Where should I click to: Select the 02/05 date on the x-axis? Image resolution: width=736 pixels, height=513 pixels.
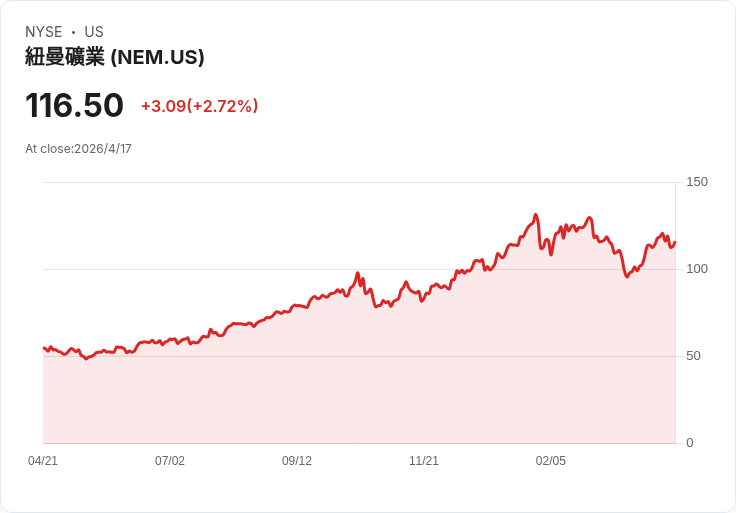pyautogui.click(x=551, y=461)
